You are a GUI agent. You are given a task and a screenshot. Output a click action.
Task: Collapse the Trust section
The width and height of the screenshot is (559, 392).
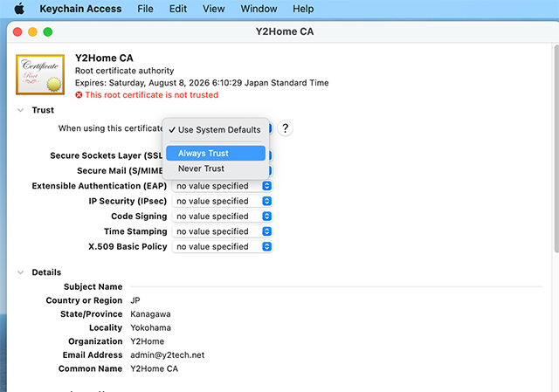pyautogui.click(x=21, y=110)
